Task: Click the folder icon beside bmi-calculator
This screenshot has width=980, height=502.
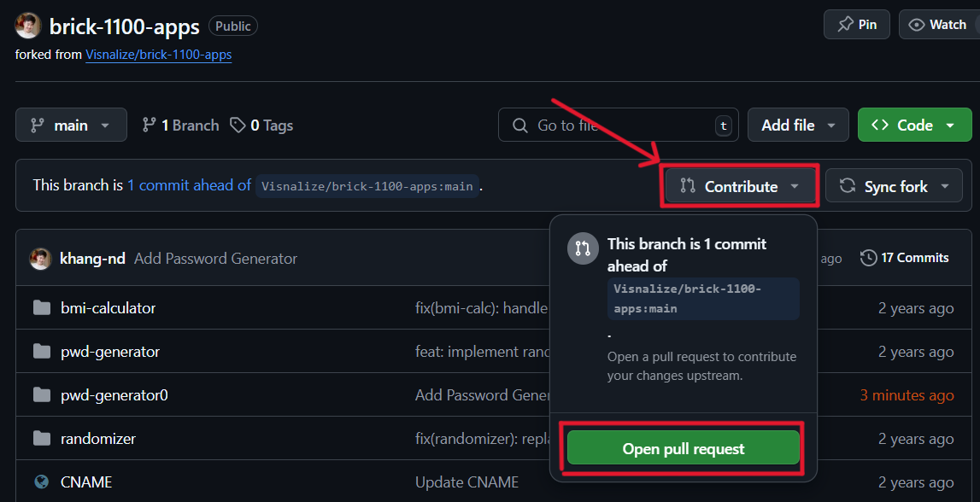Action: (x=42, y=308)
